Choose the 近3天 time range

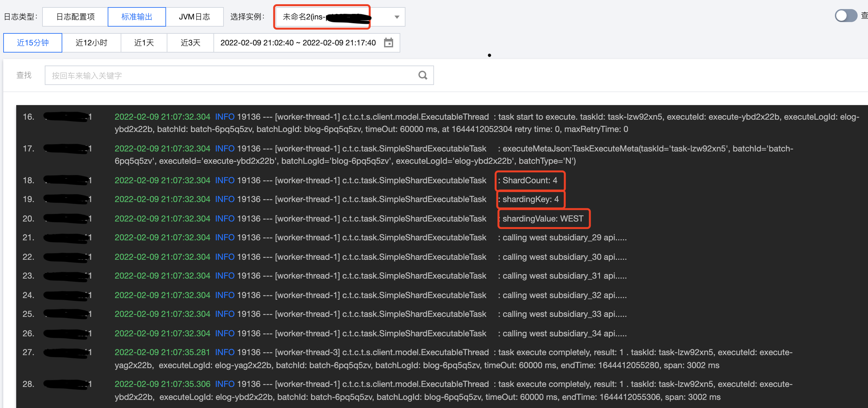190,43
